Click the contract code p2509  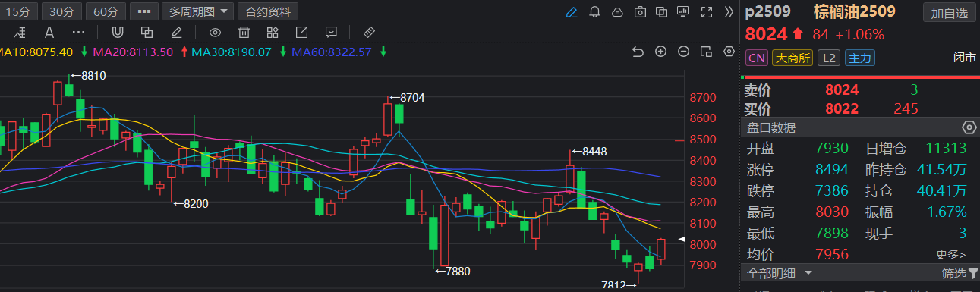click(x=768, y=12)
